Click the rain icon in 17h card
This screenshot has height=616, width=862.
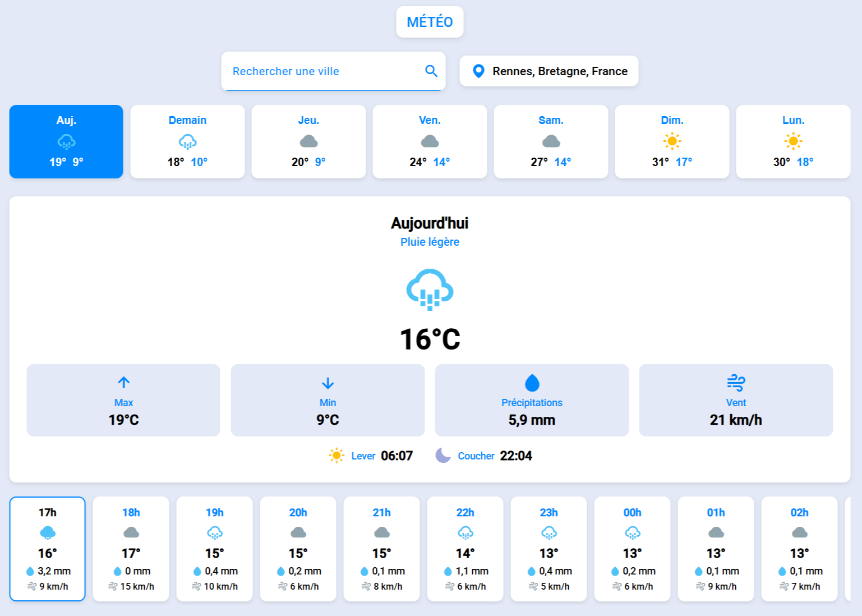click(x=48, y=532)
